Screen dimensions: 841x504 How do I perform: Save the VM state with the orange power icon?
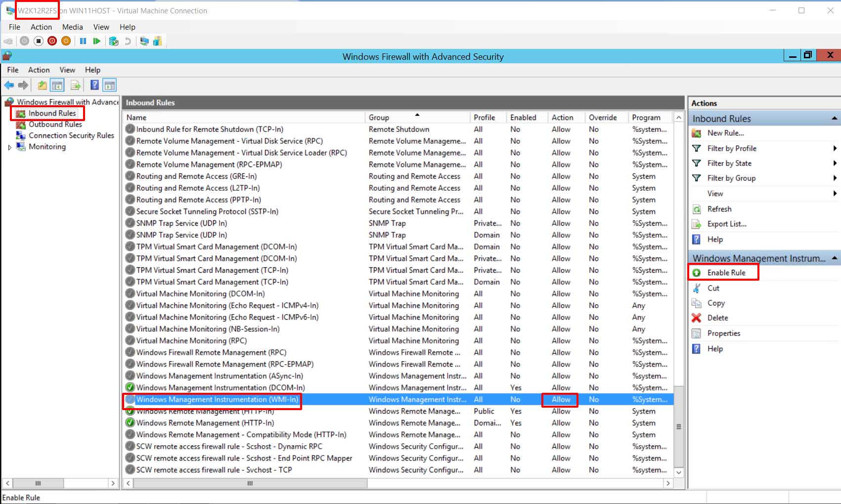66,41
